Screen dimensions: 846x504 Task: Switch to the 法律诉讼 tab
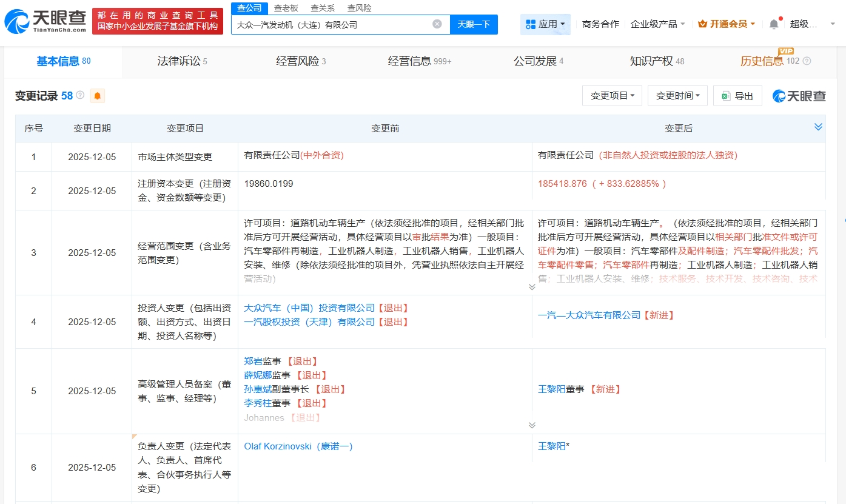tap(182, 61)
